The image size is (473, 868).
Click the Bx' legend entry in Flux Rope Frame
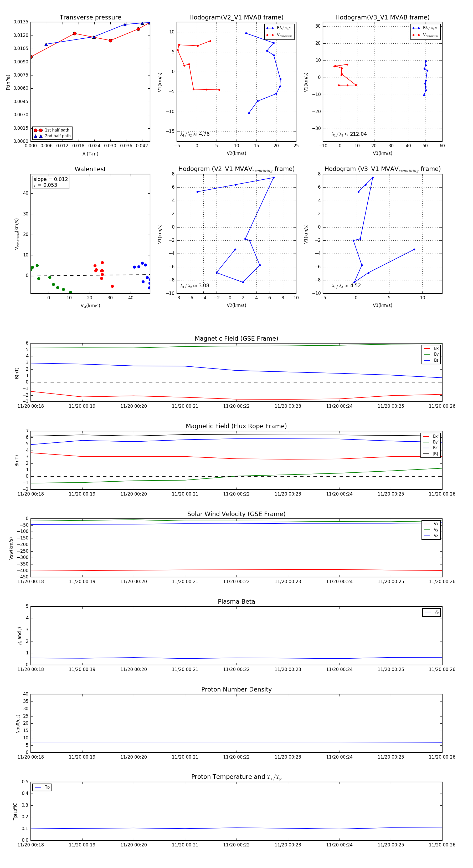pyautogui.click(x=431, y=436)
